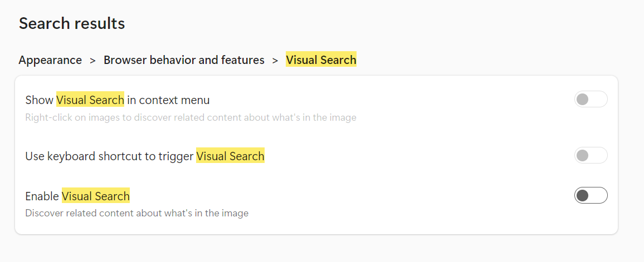The height and width of the screenshot is (262, 644).
Task: Toggle Show Visual Search in context menu
Action: tap(591, 100)
